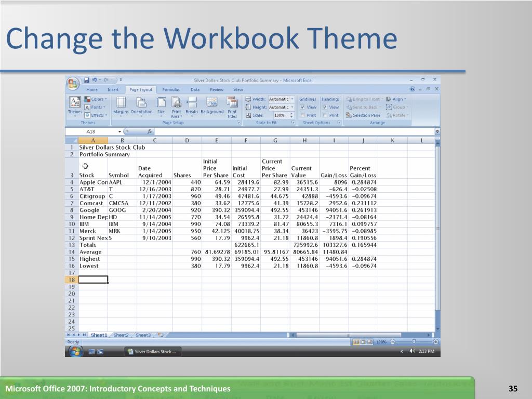532x399 pixels.
Task: Open Sheet Options dialog launcher
Action: pyautogui.click(x=339, y=123)
